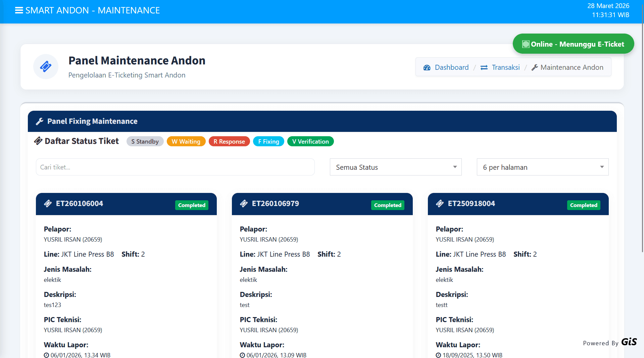Image resolution: width=644 pixels, height=358 pixels.
Task: Click Pengelolaan E-Ticketing Smart Andon subtitle
Action: click(127, 75)
